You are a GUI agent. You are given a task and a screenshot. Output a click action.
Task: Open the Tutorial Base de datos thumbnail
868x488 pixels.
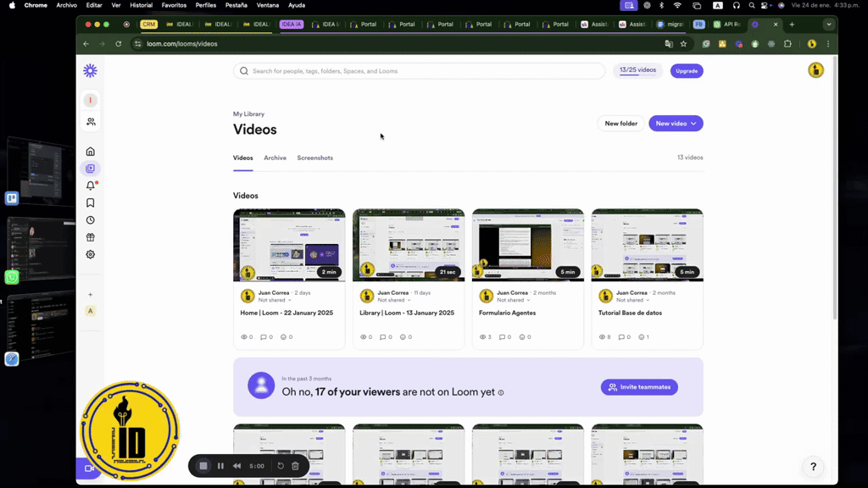[x=647, y=245]
